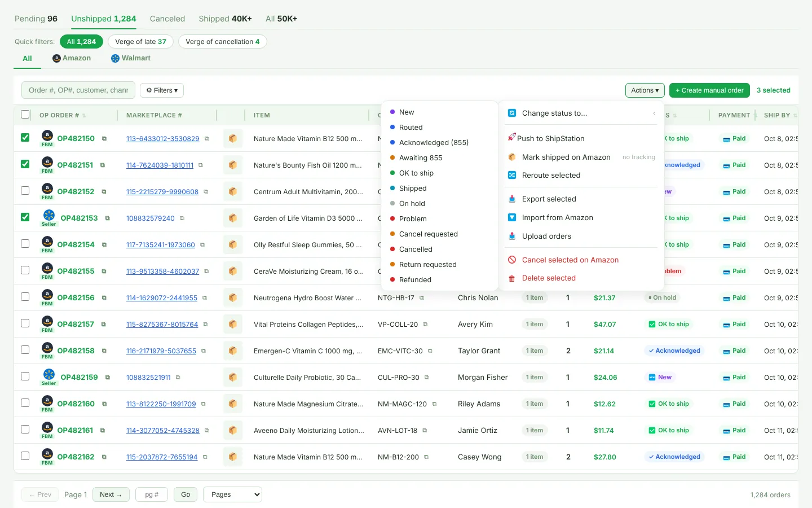Set status to OK to ship
Viewport: 812px width, 508px height.
click(x=440, y=173)
